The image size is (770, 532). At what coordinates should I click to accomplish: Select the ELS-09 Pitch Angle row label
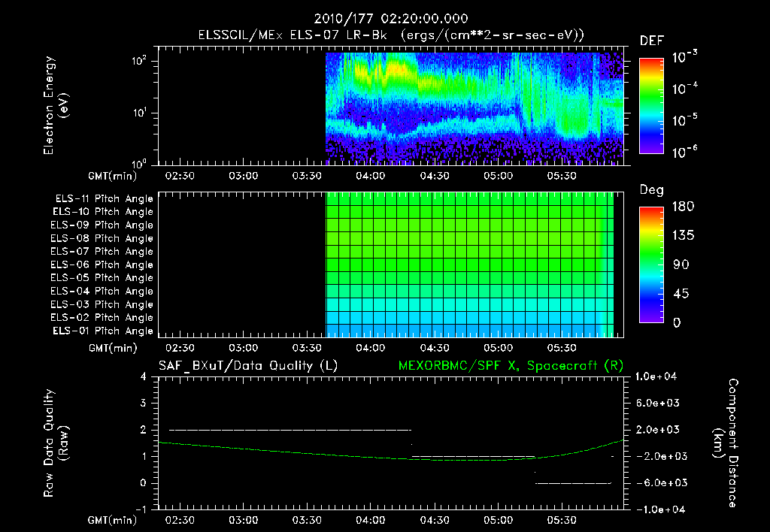(x=102, y=225)
